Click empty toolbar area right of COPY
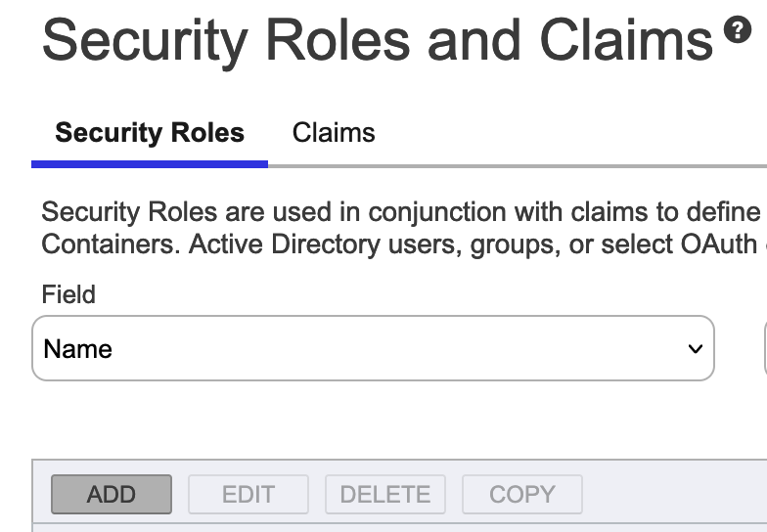Viewport: 767px width, 532px height. click(675, 494)
